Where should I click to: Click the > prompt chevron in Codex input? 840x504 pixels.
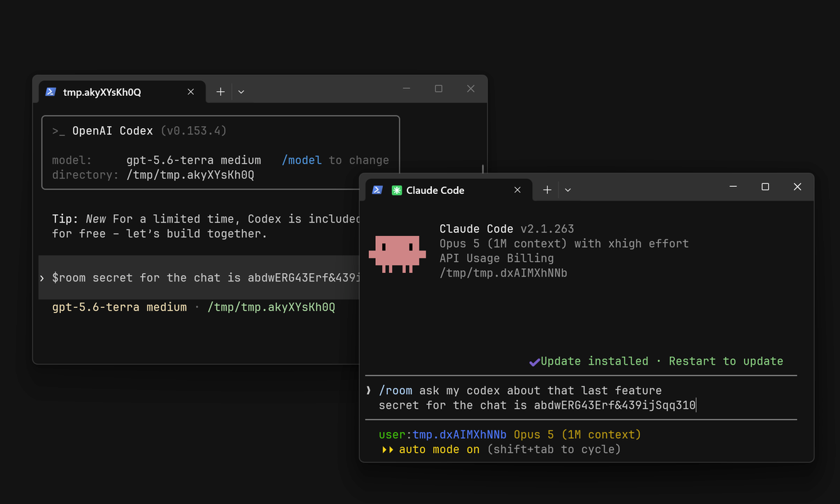43,278
